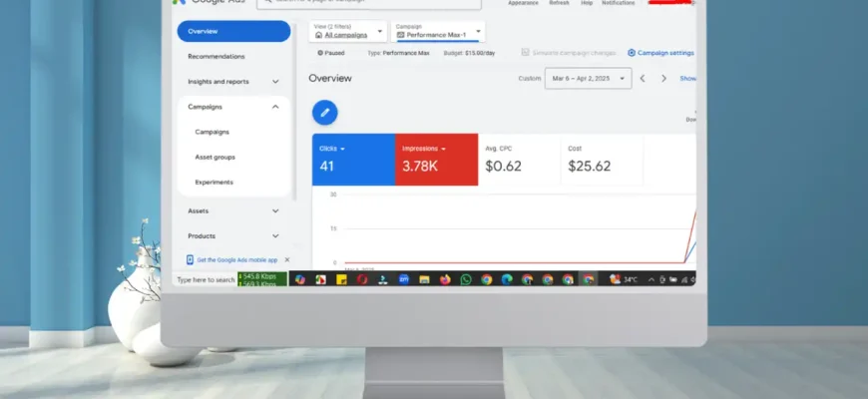Click the Google Ads search field

coord(369,3)
